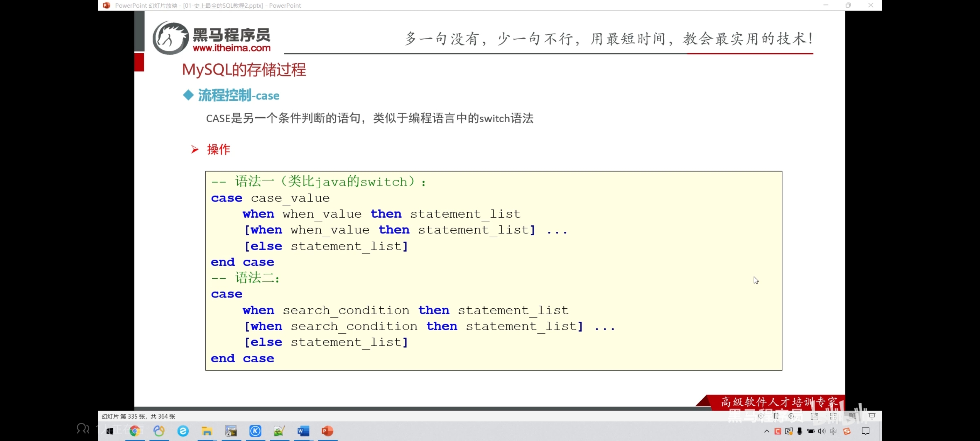
Task: Open the notification action center
Action: [866, 431]
